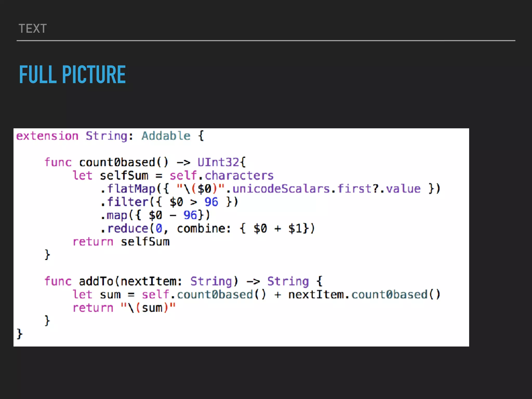Click 'return selfSum' statement
Image resolution: width=532 pixels, height=399 pixels.
121,242
